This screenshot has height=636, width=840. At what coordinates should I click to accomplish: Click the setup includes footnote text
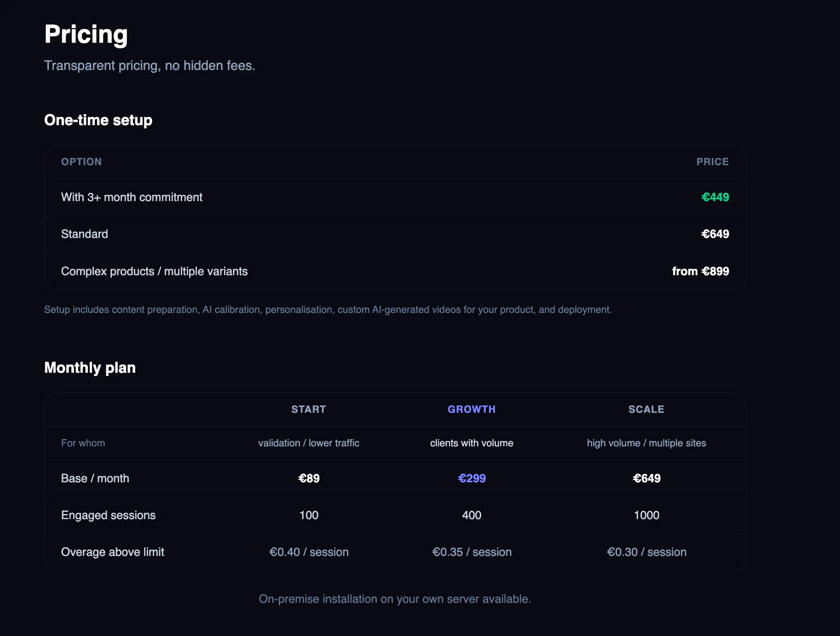328,310
